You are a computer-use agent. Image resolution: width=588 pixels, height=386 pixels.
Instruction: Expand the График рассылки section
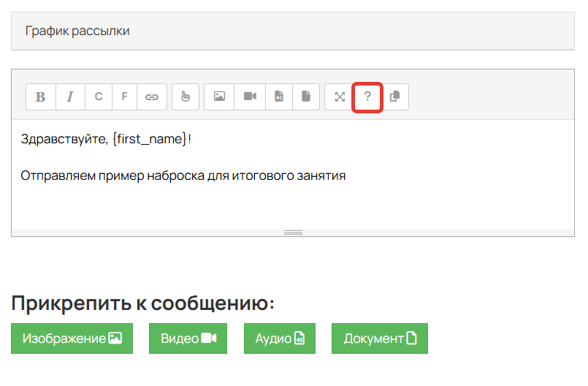tap(293, 31)
